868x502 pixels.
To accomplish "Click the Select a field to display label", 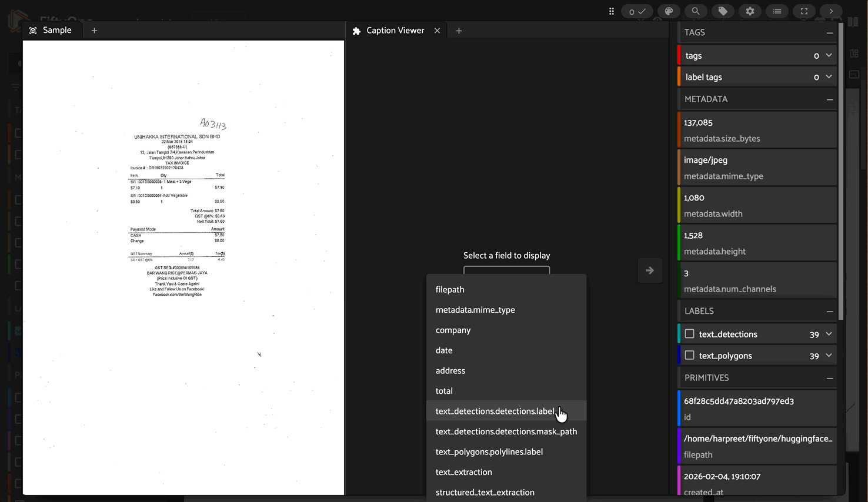I will [507, 255].
